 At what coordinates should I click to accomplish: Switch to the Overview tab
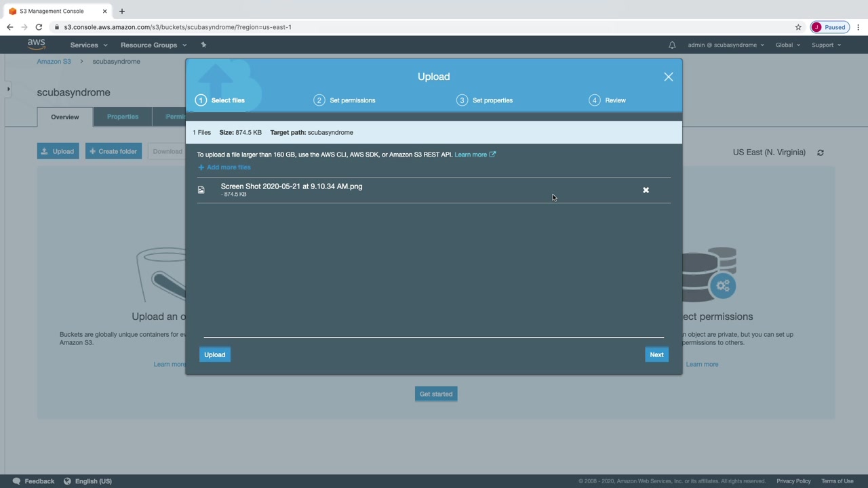[x=65, y=117]
